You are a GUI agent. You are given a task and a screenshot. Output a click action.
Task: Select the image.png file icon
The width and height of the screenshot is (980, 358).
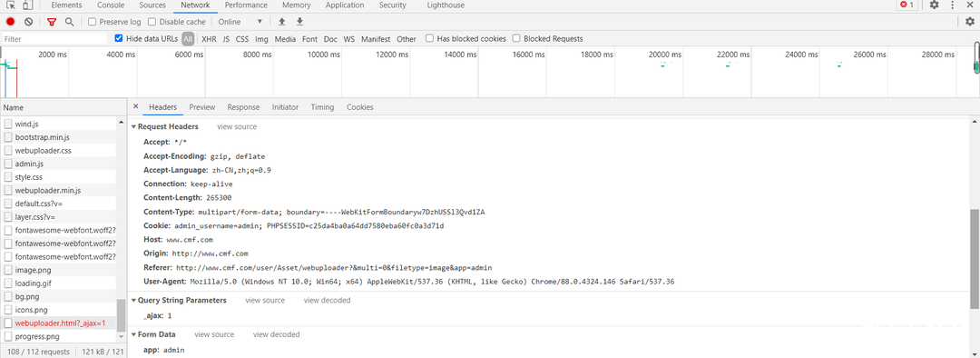(x=8, y=270)
